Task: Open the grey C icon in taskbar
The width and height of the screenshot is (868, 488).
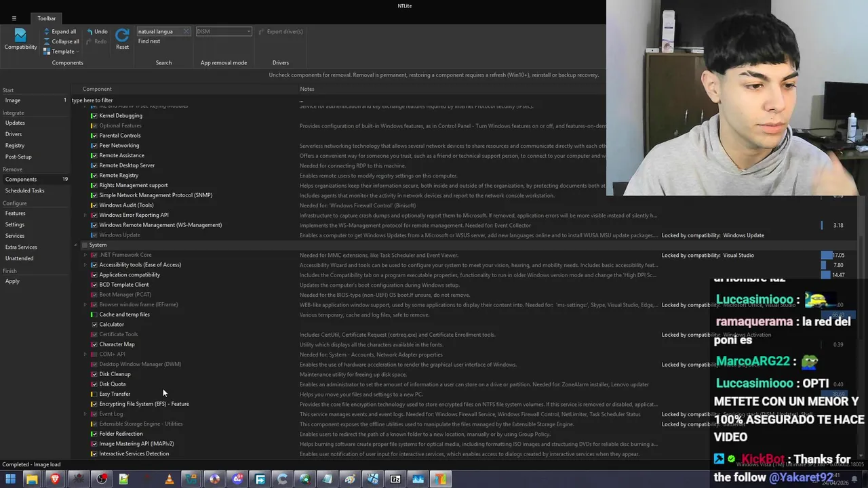Action: (282, 479)
